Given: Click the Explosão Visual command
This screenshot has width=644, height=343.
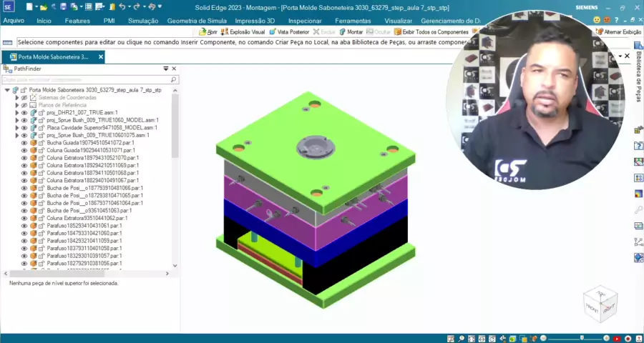Looking at the screenshot, I should pyautogui.click(x=243, y=31).
